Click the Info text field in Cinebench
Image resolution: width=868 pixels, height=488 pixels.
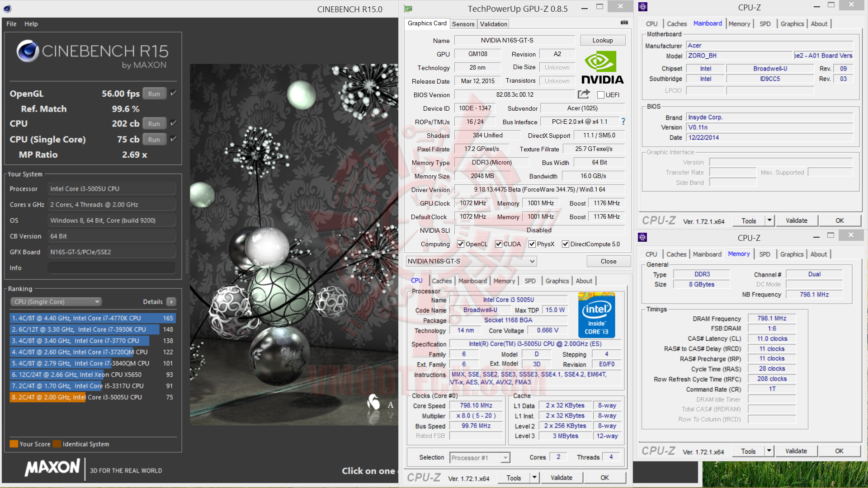(112, 268)
